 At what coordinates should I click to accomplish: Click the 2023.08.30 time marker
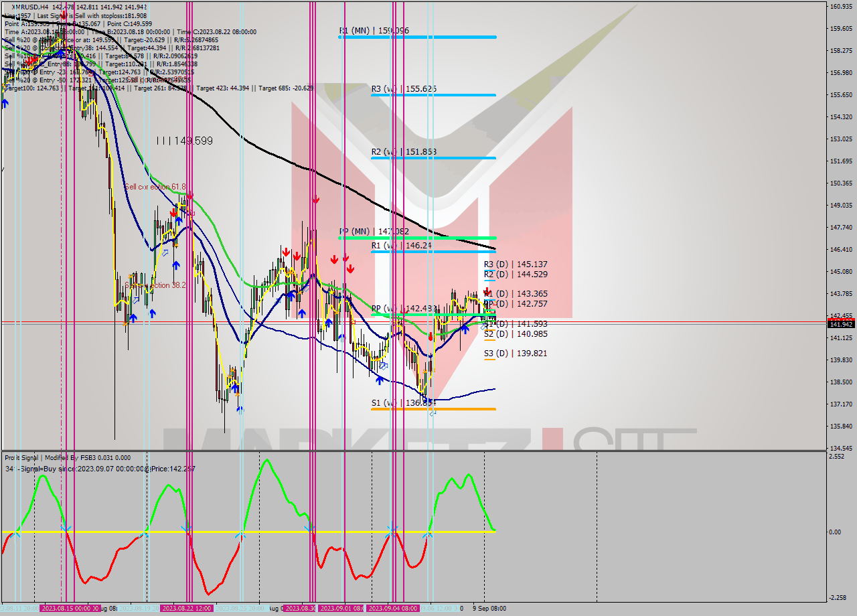[x=300, y=609]
